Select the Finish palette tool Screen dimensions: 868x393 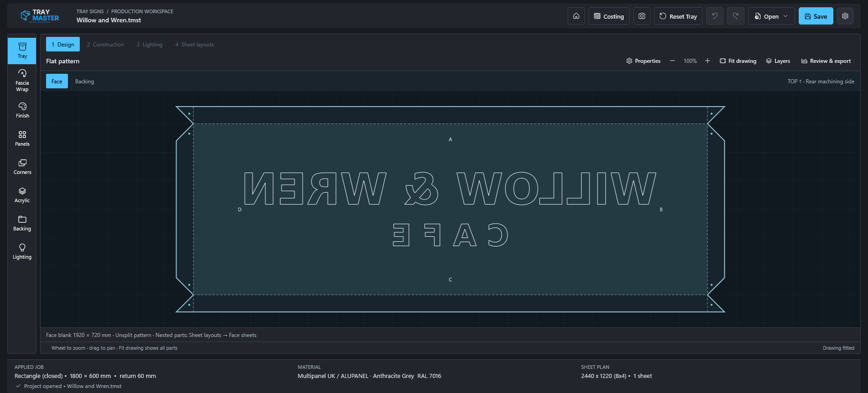22,110
